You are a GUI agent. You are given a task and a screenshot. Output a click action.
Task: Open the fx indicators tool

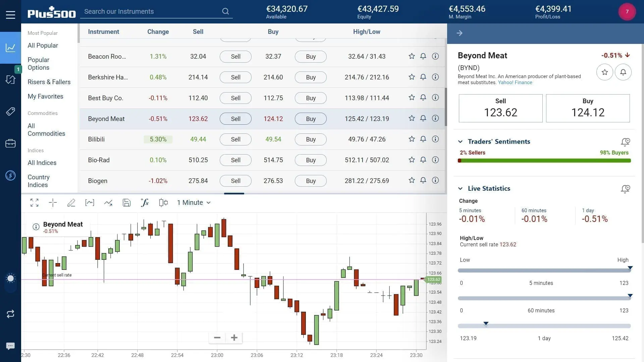(x=145, y=202)
